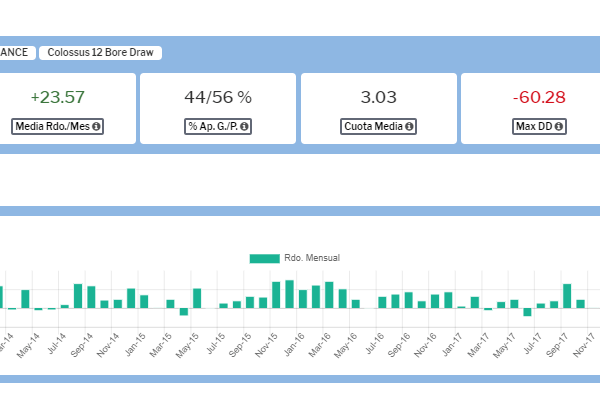Click the % Ap. G./P. label button

tap(218, 126)
